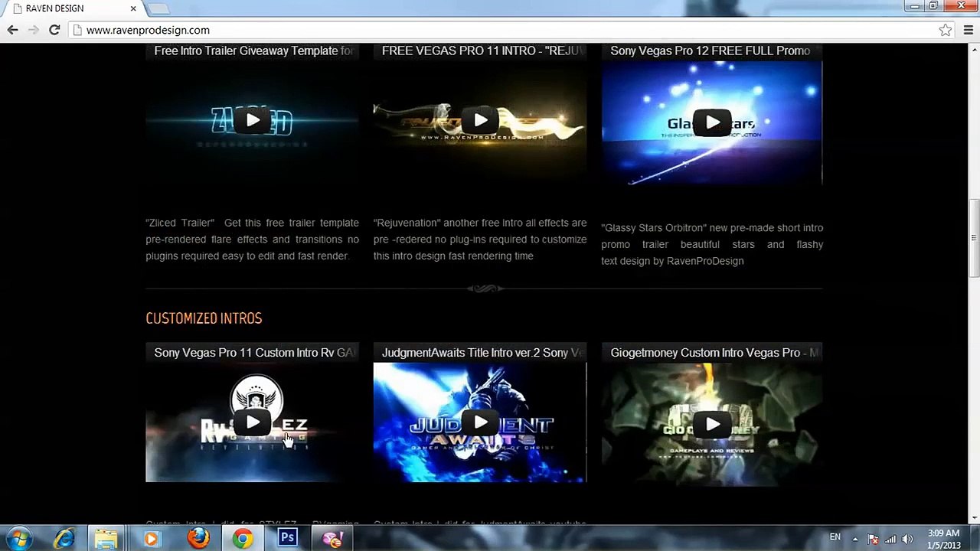Focus the address bar showing www.ravenprodesign.com
The image size is (980, 551).
point(505,30)
